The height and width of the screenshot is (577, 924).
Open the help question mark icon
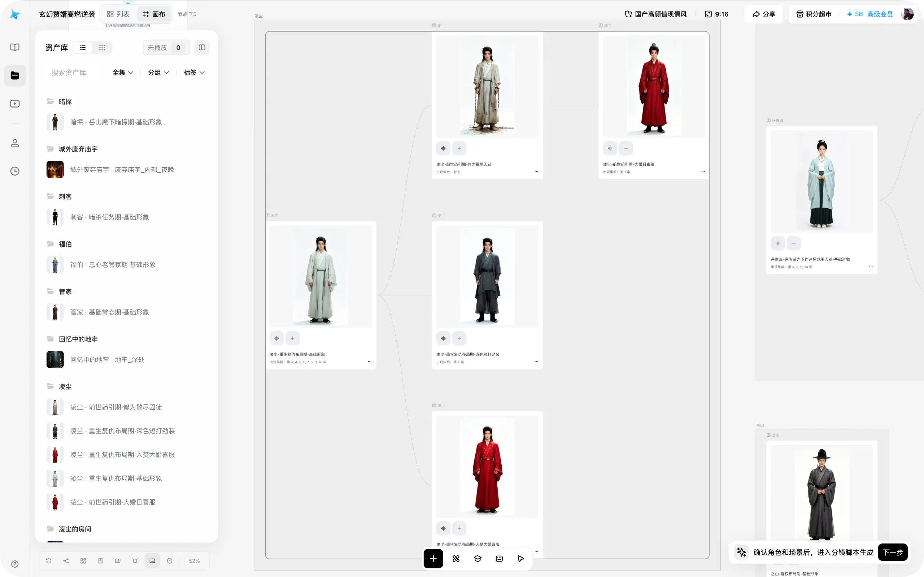[x=15, y=564]
